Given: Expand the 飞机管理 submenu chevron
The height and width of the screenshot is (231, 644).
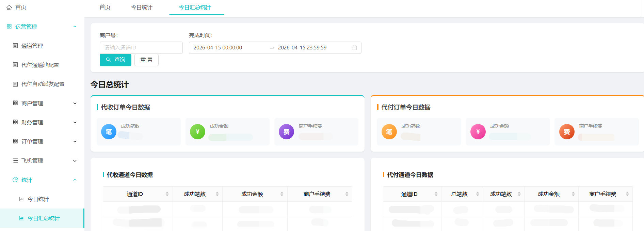Looking at the screenshot, I should point(75,161).
